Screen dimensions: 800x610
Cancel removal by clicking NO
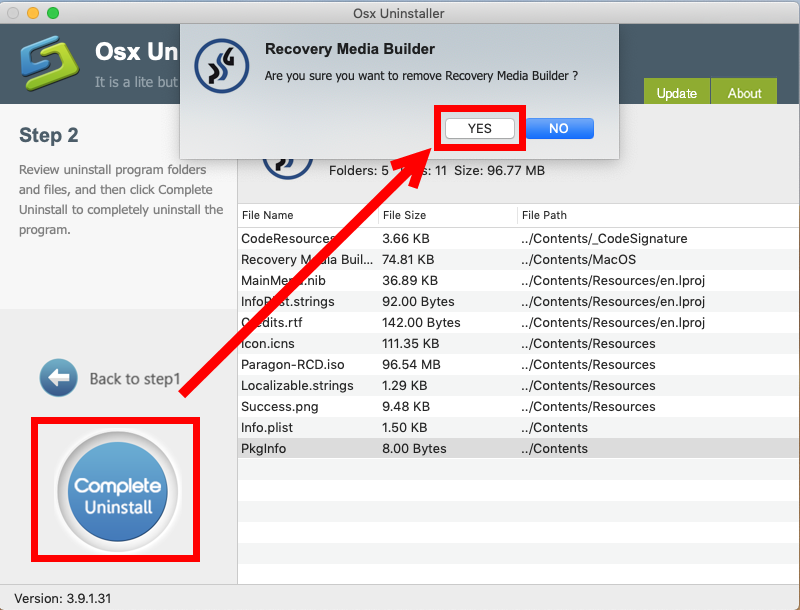point(559,128)
